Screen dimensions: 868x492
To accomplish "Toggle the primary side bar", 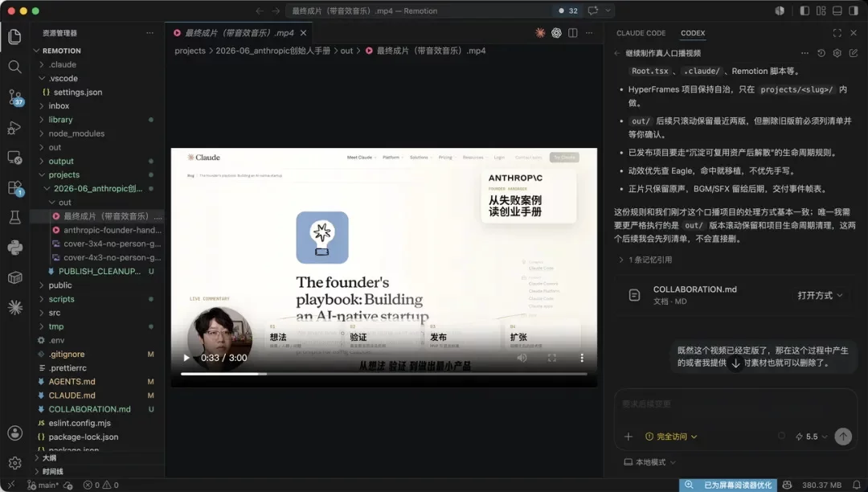I will [805, 10].
